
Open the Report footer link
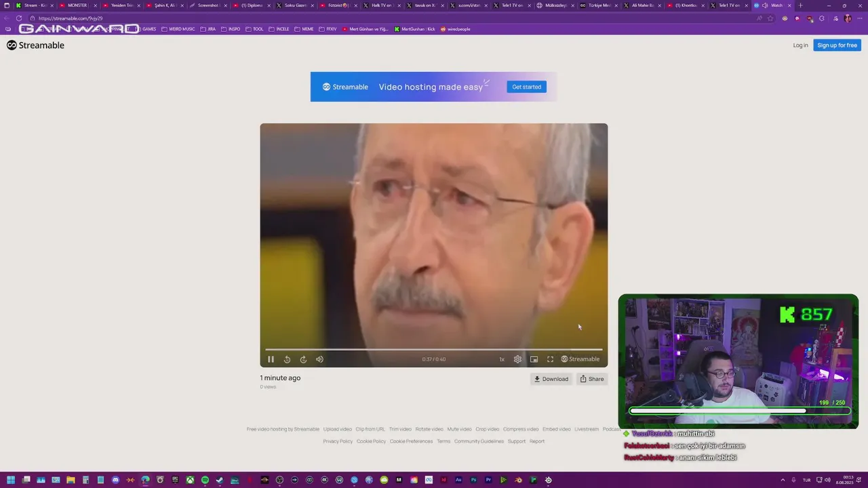537,441
